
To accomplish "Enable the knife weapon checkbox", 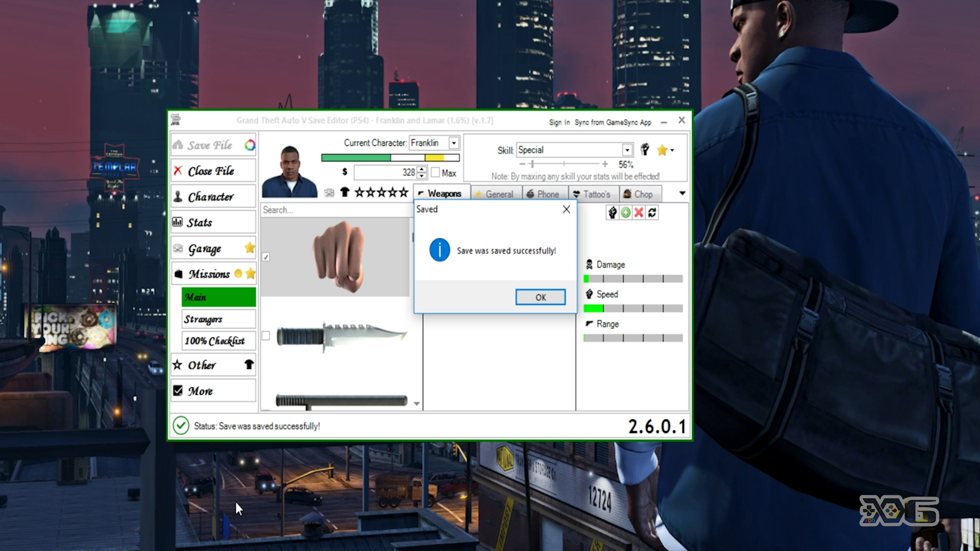I will [x=266, y=334].
